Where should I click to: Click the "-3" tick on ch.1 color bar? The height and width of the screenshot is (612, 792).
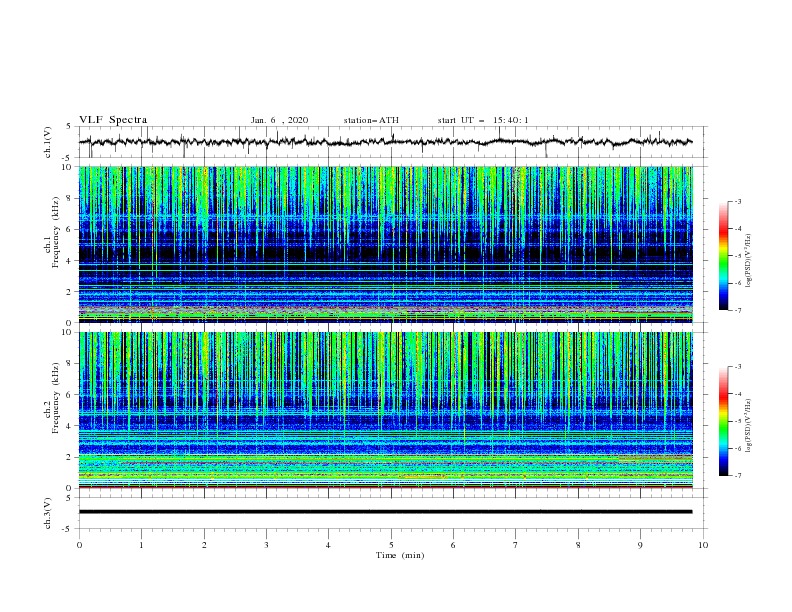737,201
